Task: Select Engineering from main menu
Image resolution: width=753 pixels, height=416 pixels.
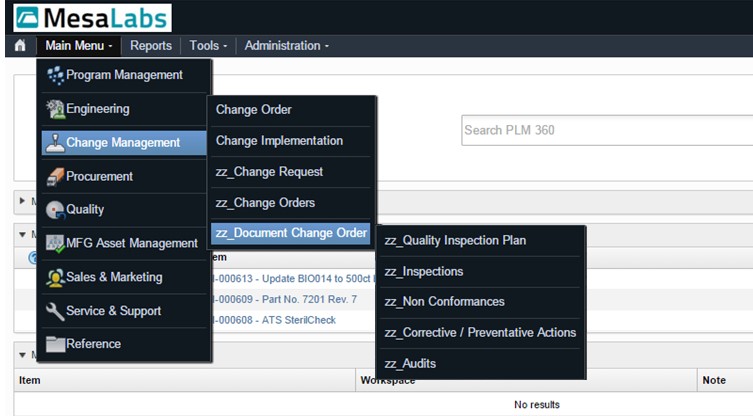Action: pos(124,109)
